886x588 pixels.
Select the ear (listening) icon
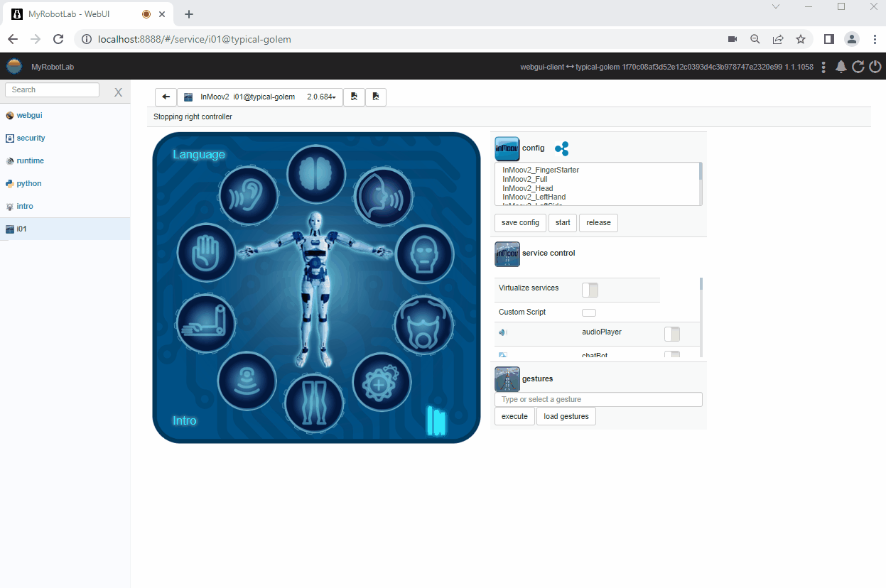click(247, 197)
